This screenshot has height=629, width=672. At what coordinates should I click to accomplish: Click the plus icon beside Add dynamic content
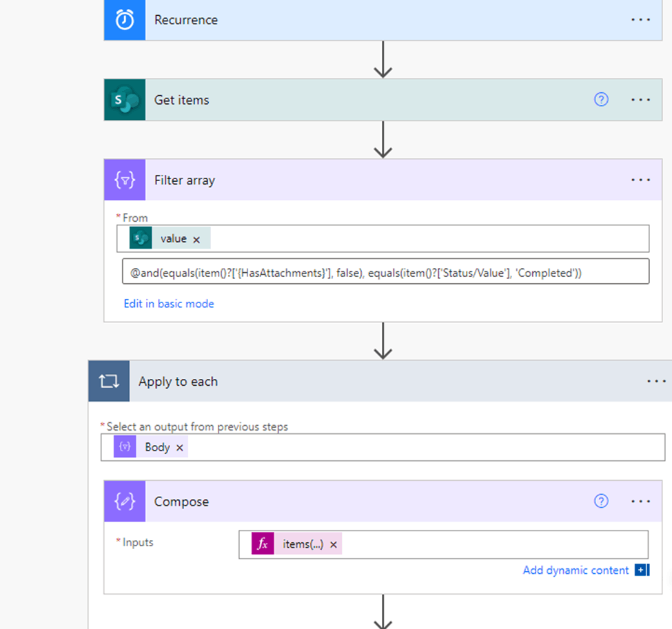coord(642,570)
